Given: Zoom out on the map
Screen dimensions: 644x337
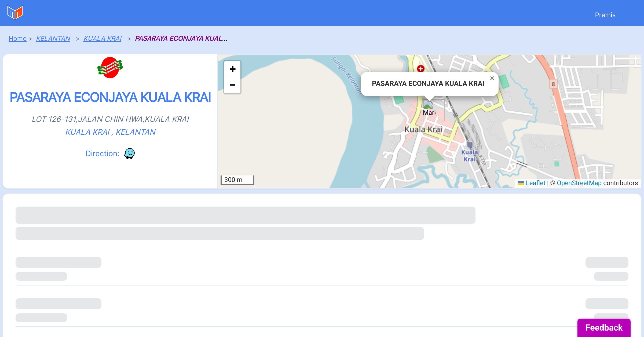Looking at the screenshot, I should pyautogui.click(x=232, y=85).
